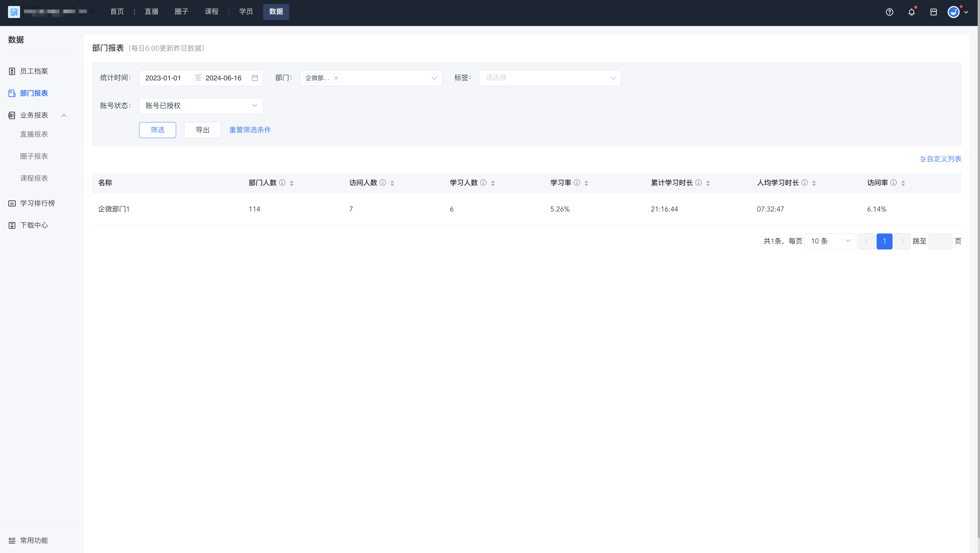This screenshot has width=980, height=553.
Task: Click the calendar icon in date range
Action: pyautogui.click(x=255, y=78)
